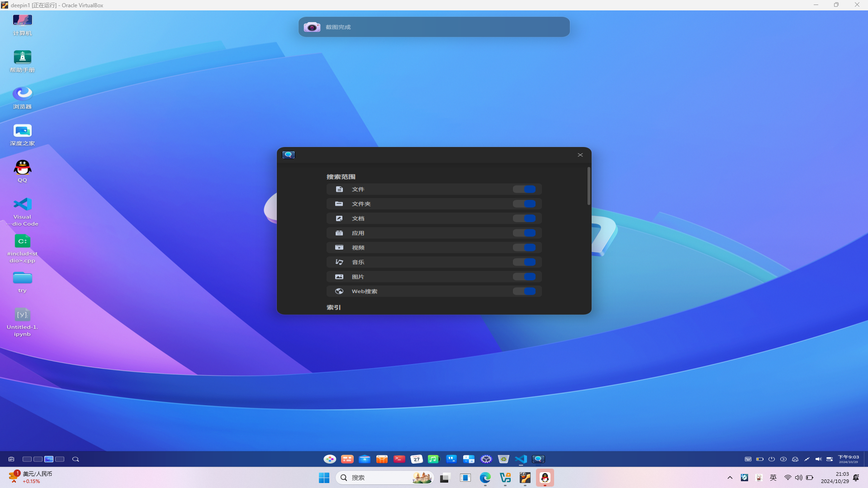
Task: Click the Windows taskbar 搜索 box
Action: pos(384,478)
